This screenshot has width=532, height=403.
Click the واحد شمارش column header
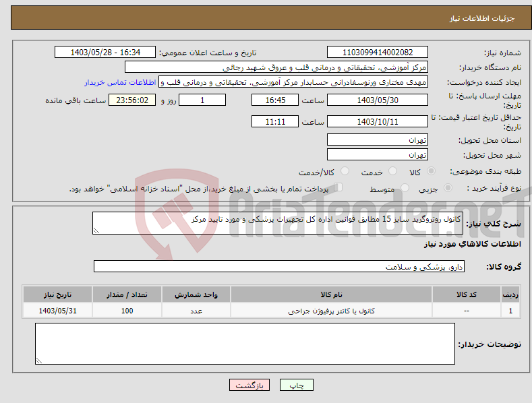pos(196,294)
